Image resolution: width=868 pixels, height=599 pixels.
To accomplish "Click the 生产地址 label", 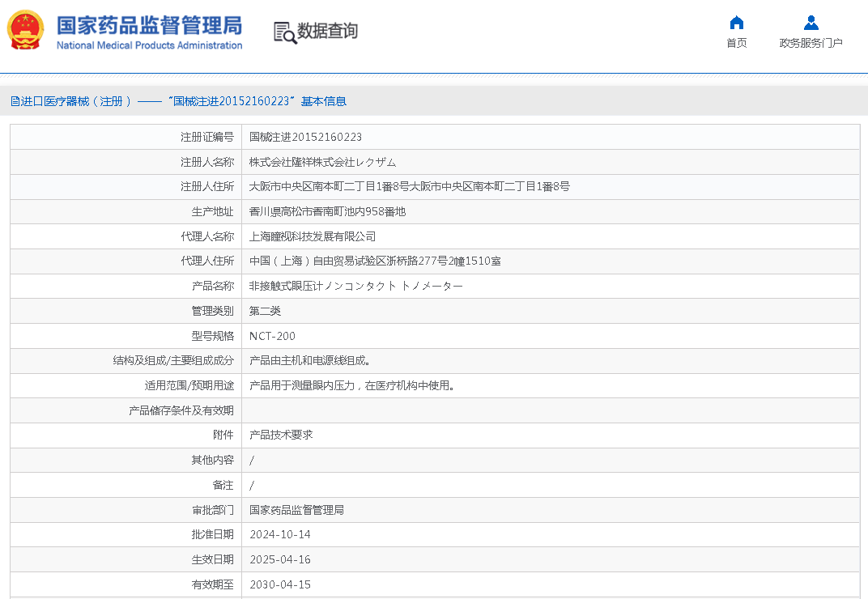I will pos(213,211).
